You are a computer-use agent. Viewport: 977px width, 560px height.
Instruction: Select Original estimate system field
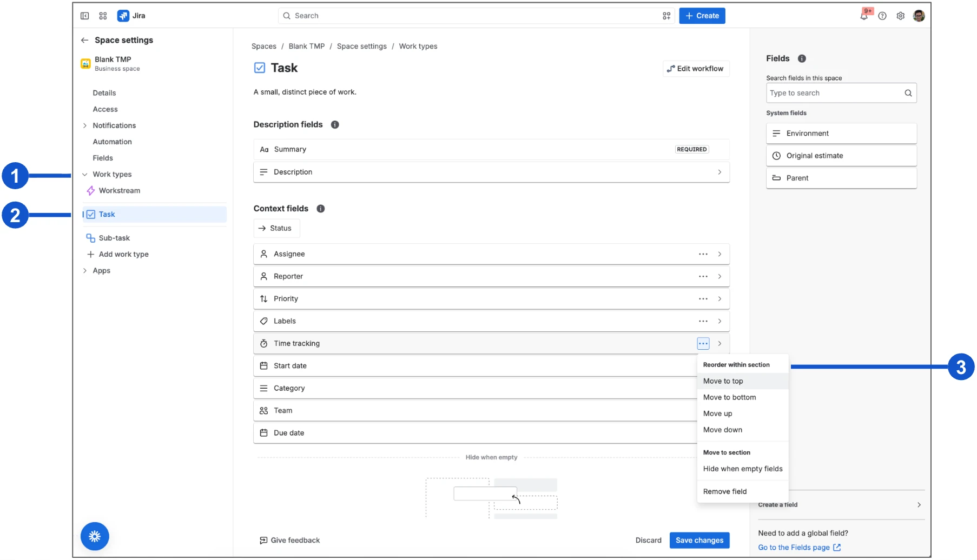click(841, 156)
